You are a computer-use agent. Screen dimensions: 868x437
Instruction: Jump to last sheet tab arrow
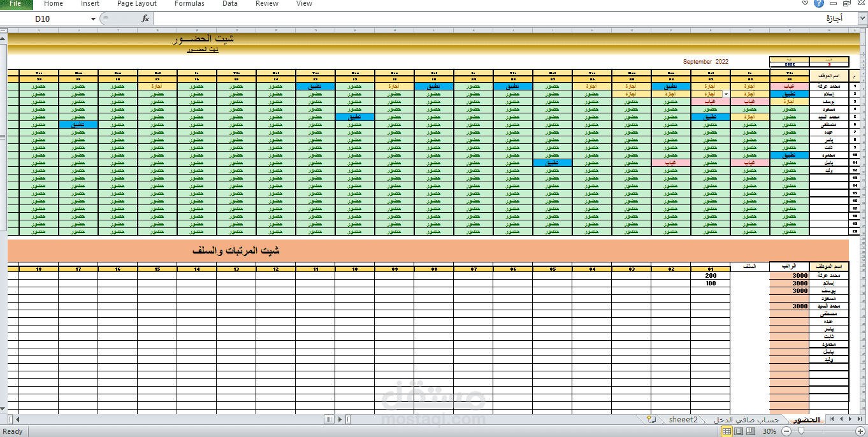tap(860, 419)
